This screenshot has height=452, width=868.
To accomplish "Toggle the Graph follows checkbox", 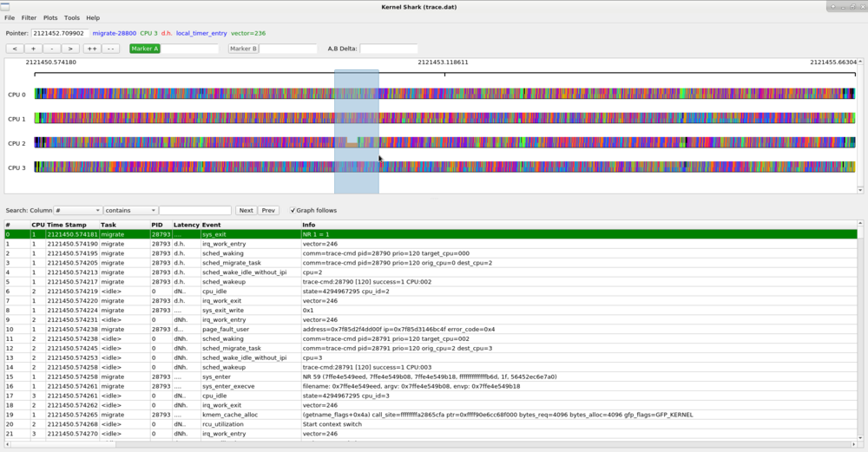I will tap(293, 210).
